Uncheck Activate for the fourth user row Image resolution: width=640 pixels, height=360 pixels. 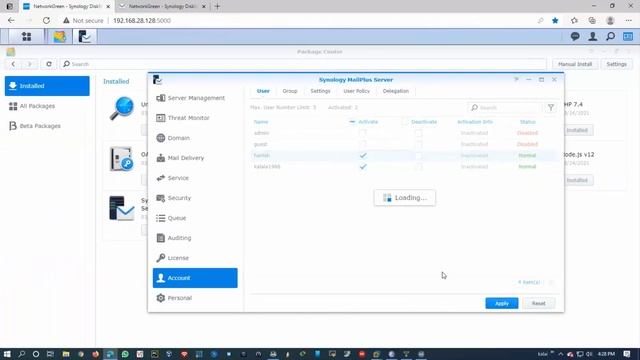(x=363, y=167)
